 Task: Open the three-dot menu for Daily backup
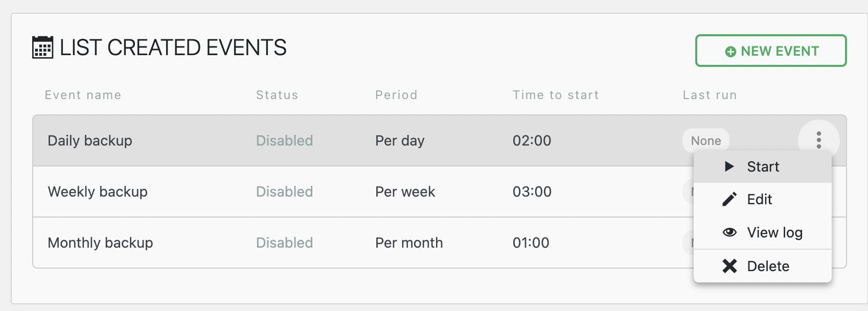(x=818, y=140)
